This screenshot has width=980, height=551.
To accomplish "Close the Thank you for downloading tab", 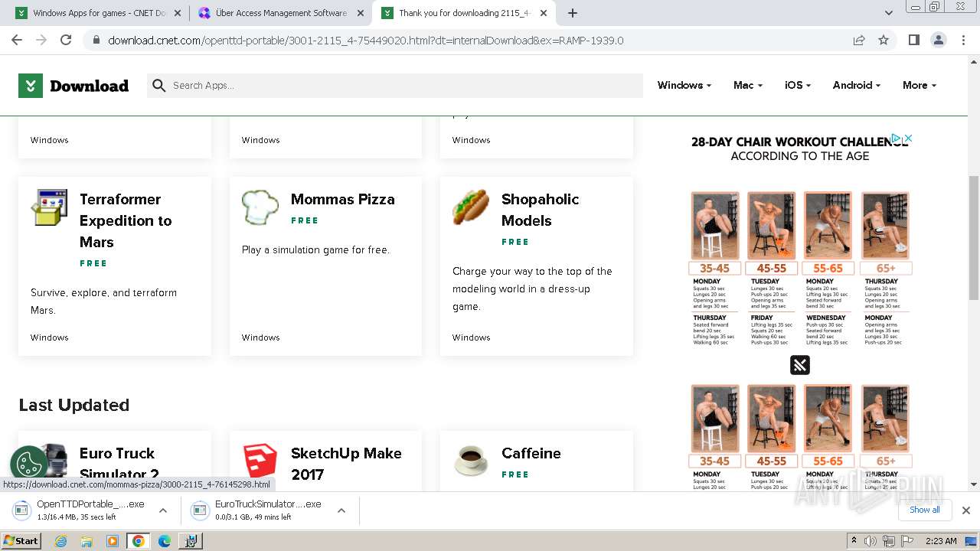I will pyautogui.click(x=544, y=13).
